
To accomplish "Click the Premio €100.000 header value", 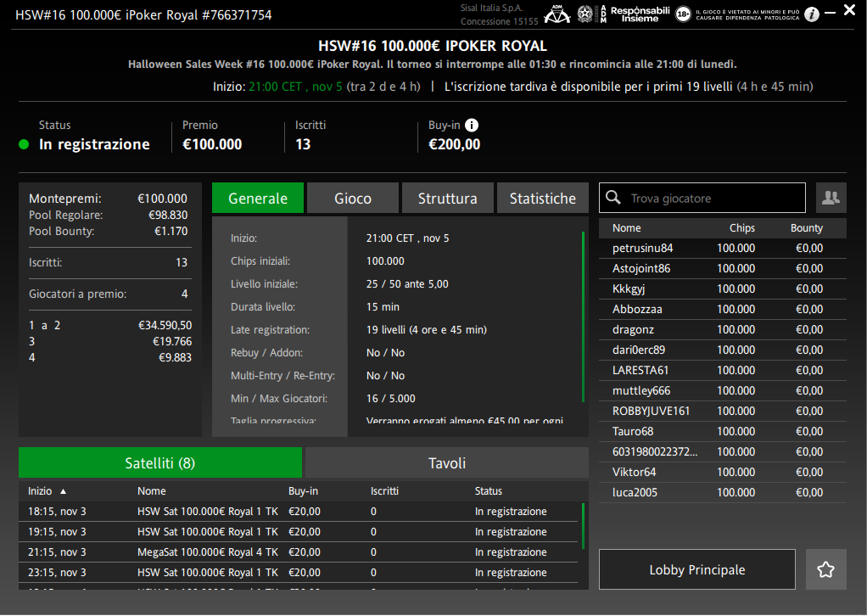I will (212, 144).
